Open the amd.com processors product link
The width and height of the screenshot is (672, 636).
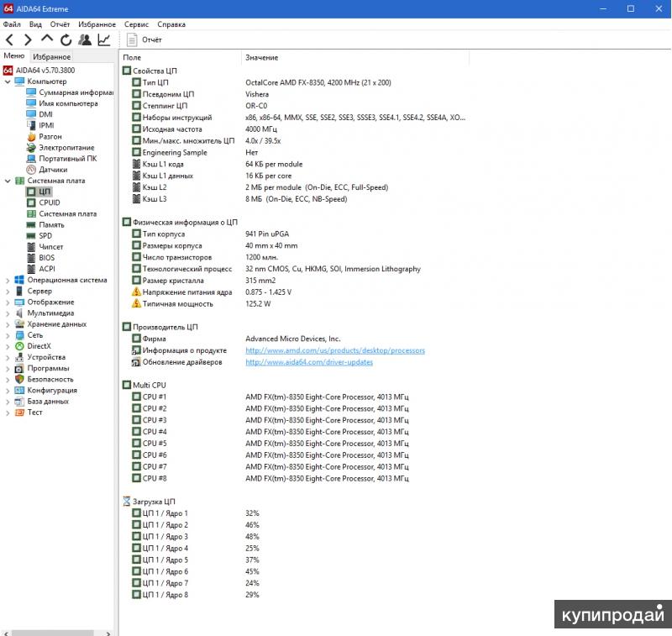click(335, 350)
